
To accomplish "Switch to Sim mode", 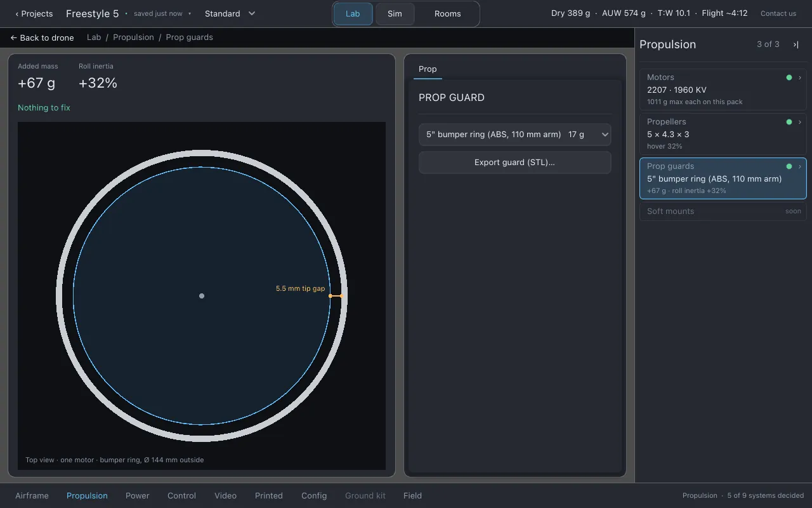I will coord(395,14).
